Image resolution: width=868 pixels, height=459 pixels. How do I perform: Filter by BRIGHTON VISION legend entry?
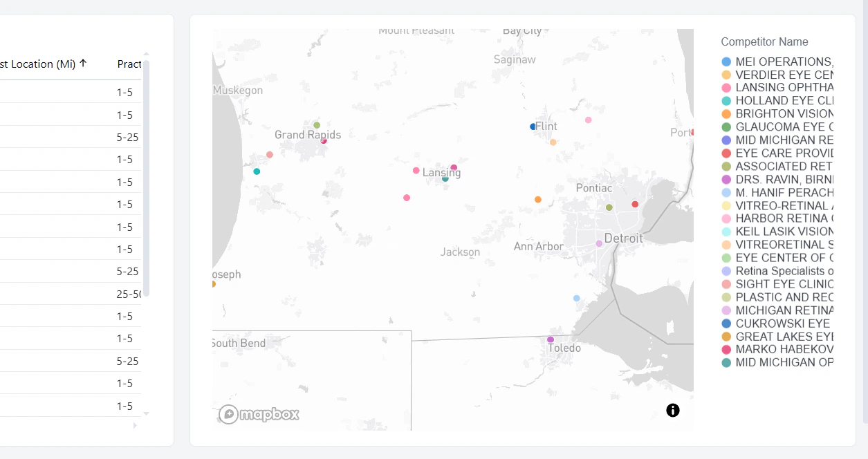777,114
